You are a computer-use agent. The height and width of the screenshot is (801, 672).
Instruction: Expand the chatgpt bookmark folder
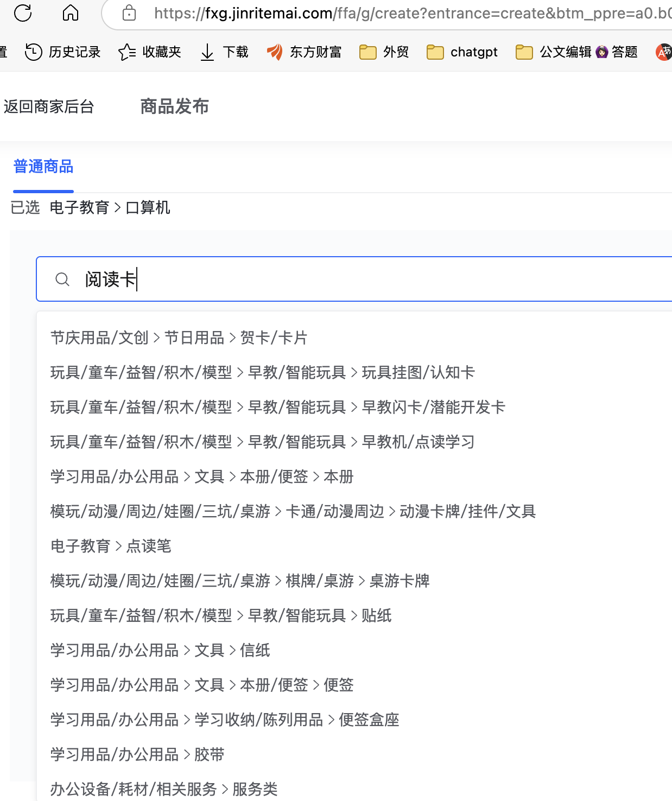click(x=462, y=52)
